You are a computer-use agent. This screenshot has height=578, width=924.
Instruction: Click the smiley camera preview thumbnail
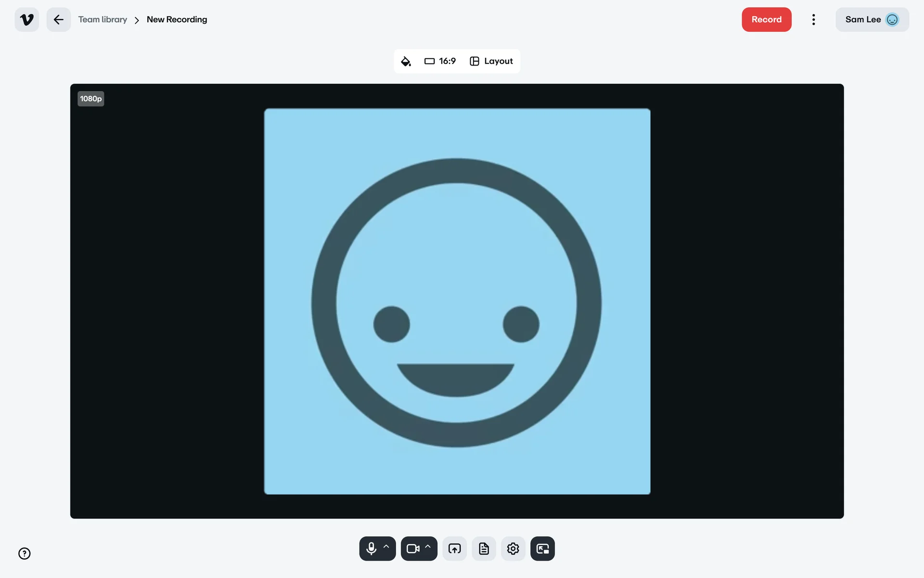tap(457, 302)
